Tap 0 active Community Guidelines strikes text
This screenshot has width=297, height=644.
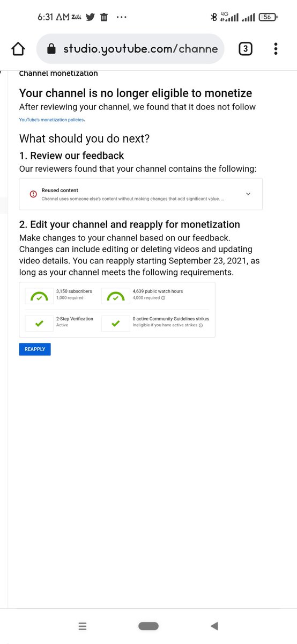[171, 319]
